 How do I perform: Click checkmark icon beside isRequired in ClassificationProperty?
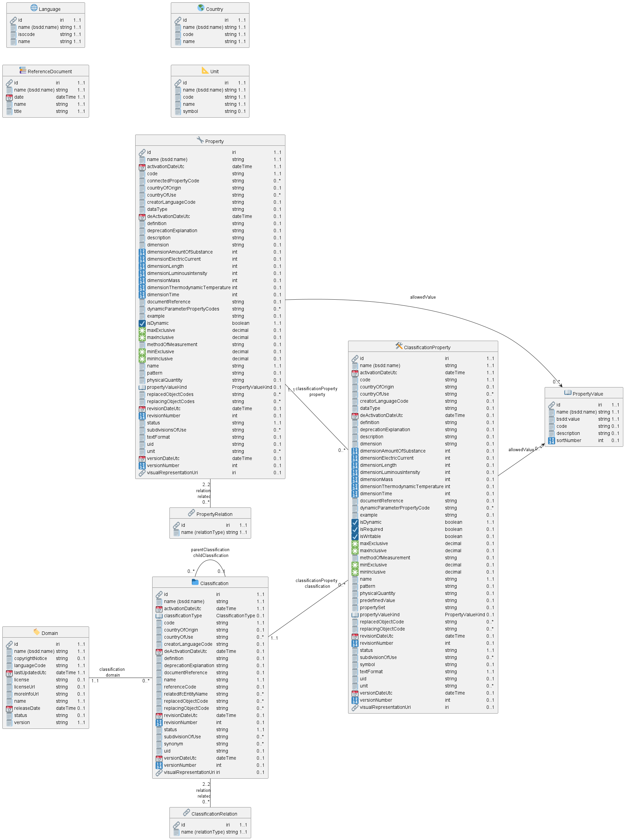(355, 530)
